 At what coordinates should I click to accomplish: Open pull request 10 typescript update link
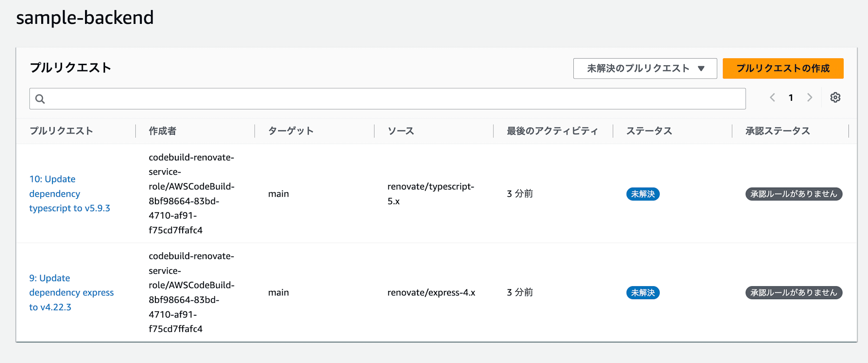(x=69, y=194)
